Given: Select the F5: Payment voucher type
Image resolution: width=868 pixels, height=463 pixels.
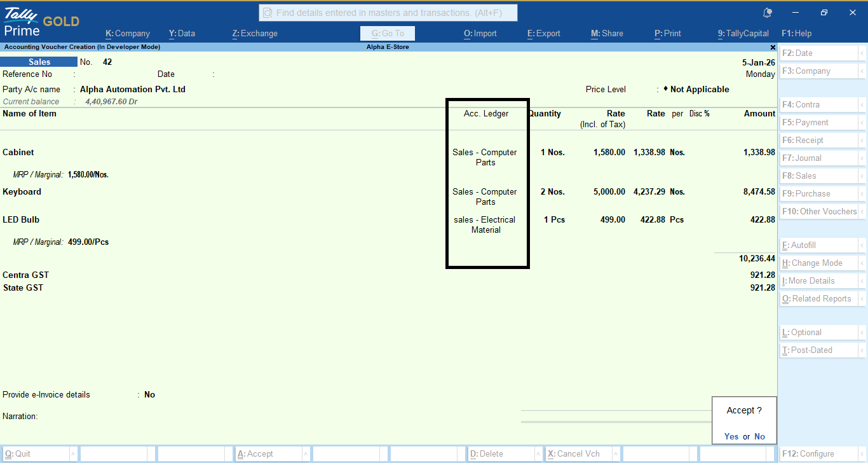Looking at the screenshot, I should pyautogui.click(x=819, y=123).
